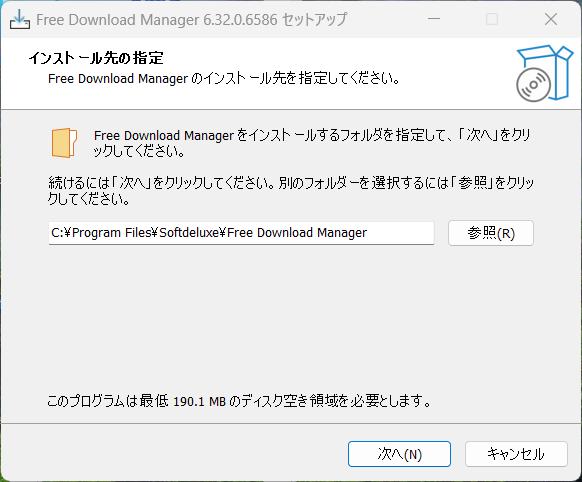
Task: Minimize the setup window
Action: (434, 19)
